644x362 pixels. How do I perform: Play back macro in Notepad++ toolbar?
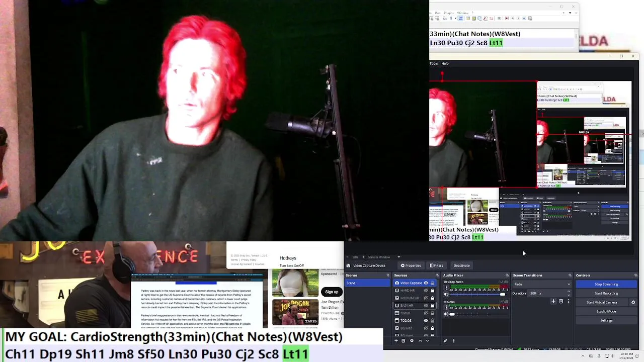(518, 18)
